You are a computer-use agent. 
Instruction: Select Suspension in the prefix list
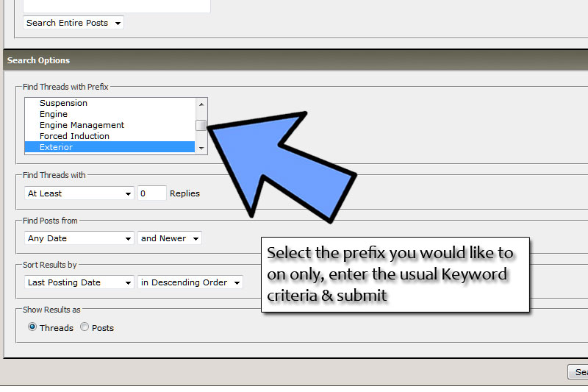pos(63,103)
